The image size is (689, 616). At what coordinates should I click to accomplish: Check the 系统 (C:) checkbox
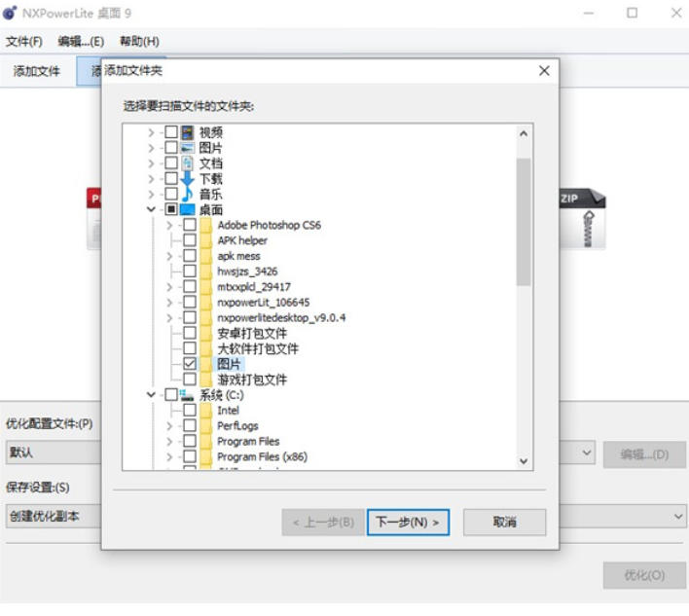pos(171,394)
